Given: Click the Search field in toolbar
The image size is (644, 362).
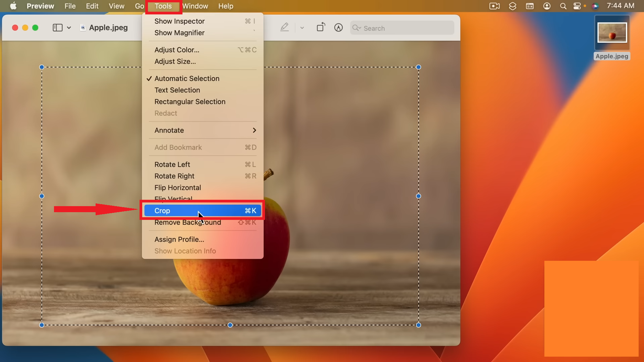Looking at the screenshot, I should click(x=402, y=28).
